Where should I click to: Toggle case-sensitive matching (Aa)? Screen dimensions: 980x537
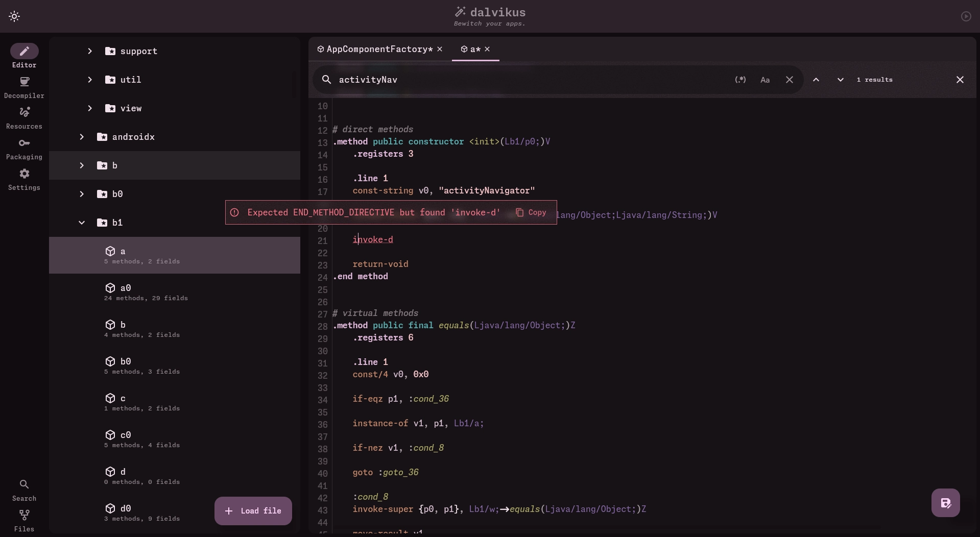click(x=764, y=80)
